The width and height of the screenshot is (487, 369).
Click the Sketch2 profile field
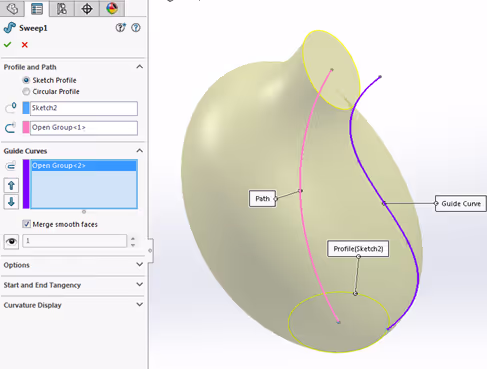click(84, 108)
